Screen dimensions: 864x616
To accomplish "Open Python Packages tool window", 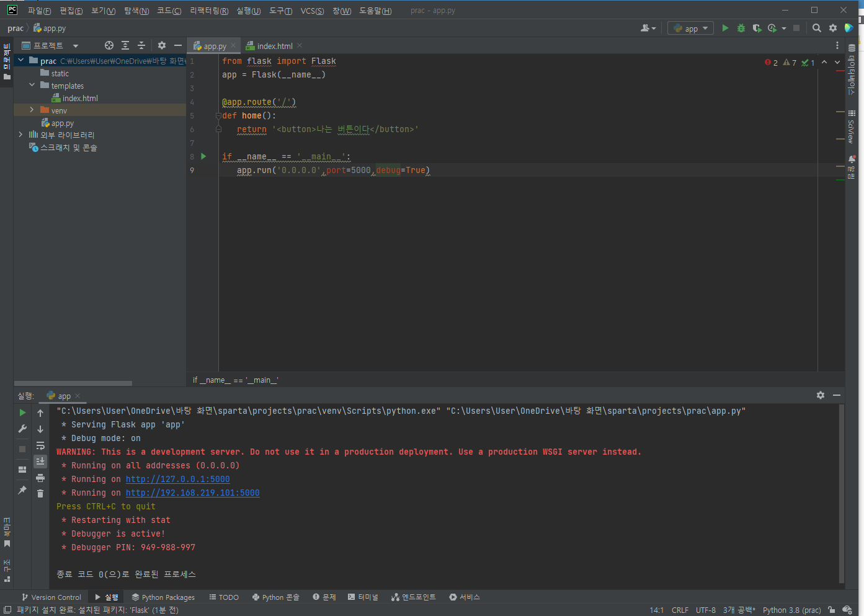I will point(163,597).
